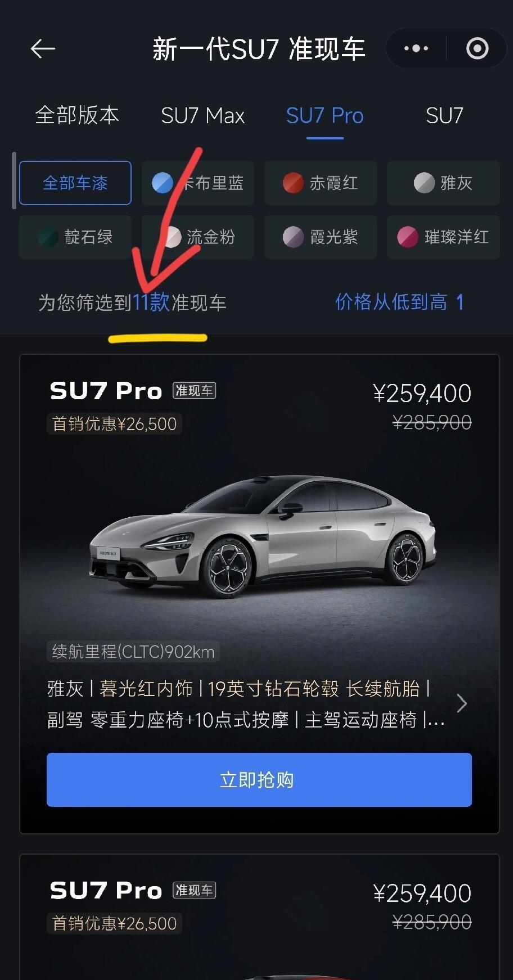Select the 靛石绿 green paint chip
513x980 pixels.
click(x=75, y=237)
